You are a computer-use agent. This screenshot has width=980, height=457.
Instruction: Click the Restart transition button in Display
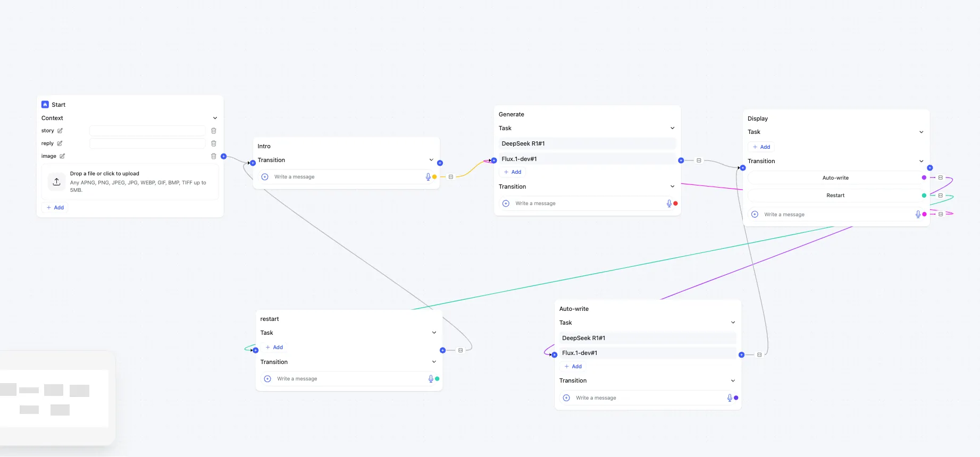(x=835, y=196)
